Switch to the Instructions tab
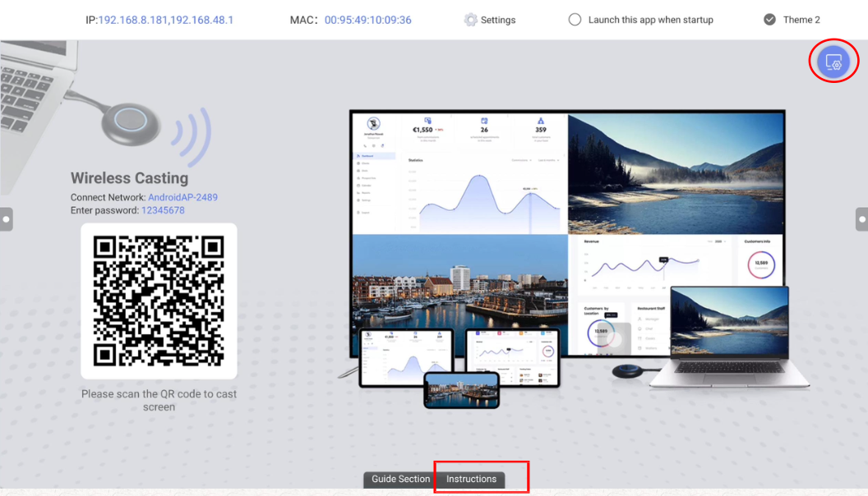The height and width of the screenshot is (496, 868). pyautogui.click(x=471, y=479)
